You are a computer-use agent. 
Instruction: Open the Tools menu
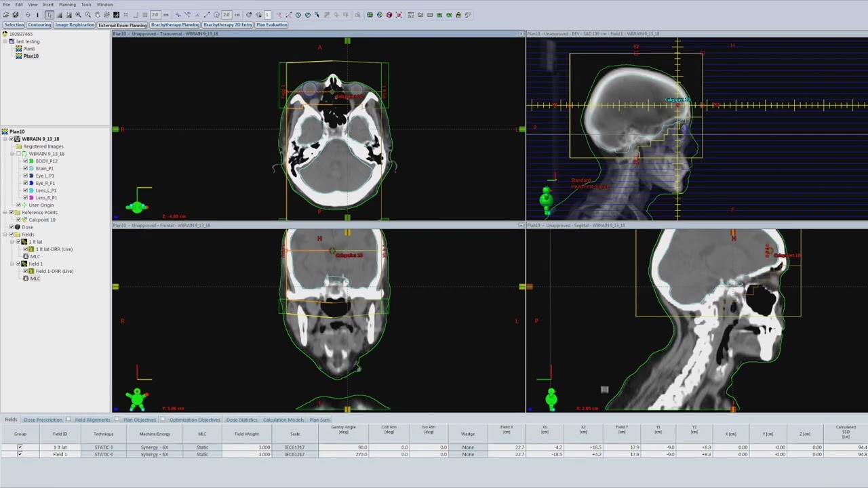coord(86,5)
